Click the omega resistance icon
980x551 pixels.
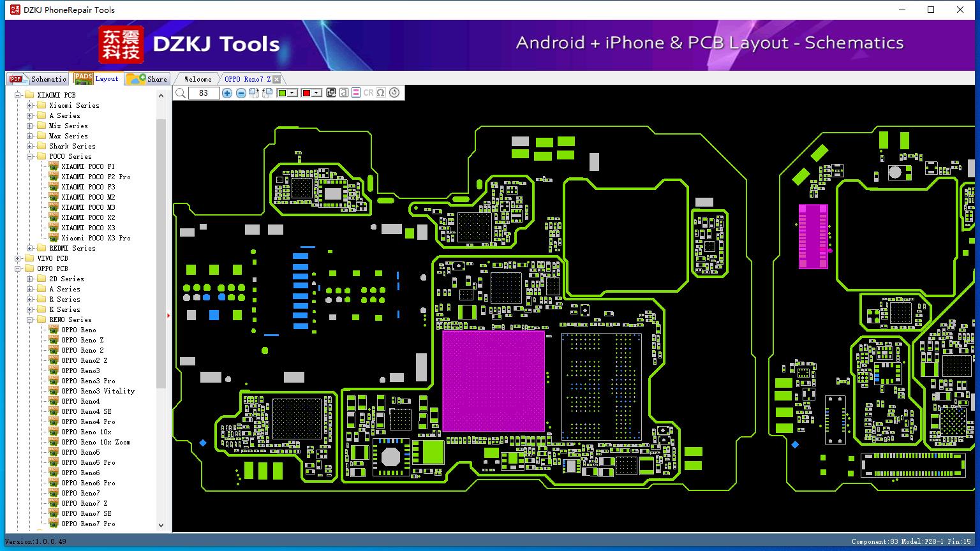coord(381,93)
